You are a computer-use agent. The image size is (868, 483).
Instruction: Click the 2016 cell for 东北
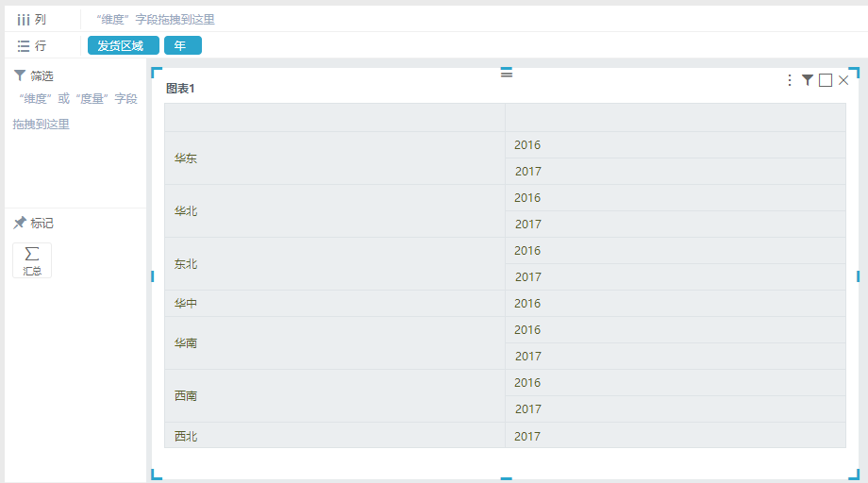coord(676,251)
